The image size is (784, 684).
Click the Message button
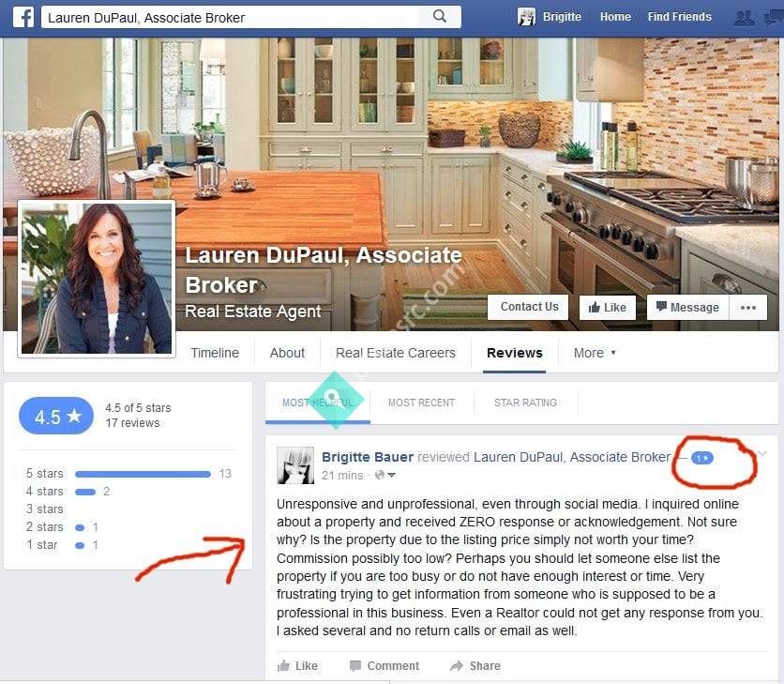pos(687,307)
